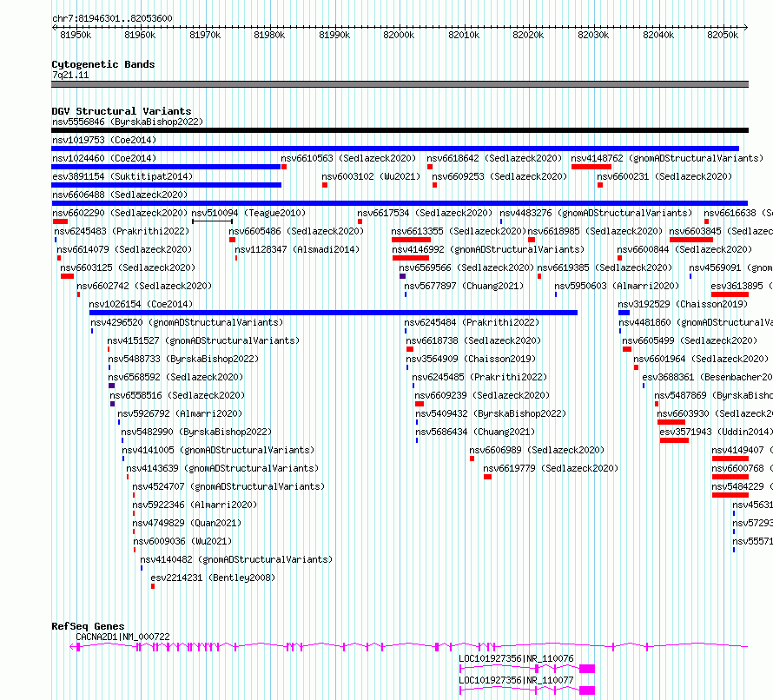Click nsv5488733 (ByrskaBishop2022) label
Image resolution: width=773 pixels, height=700 pixels.
[x=183, y=359]
